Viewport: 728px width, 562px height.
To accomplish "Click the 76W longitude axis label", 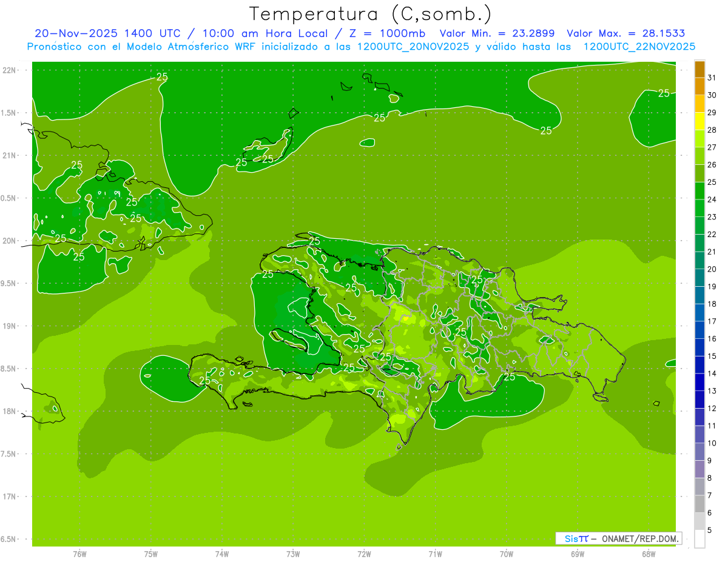I will [79, 554].
